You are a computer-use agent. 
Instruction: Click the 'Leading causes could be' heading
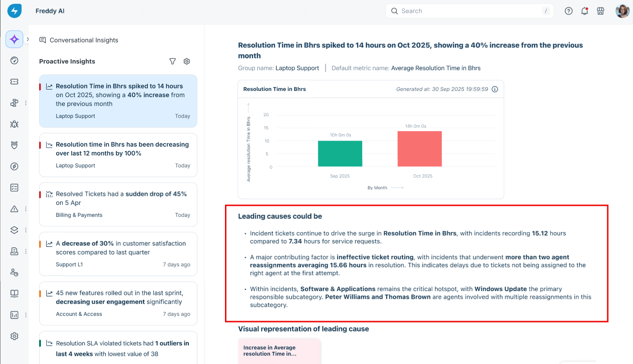pyautogui.click(x=280, y=216)
